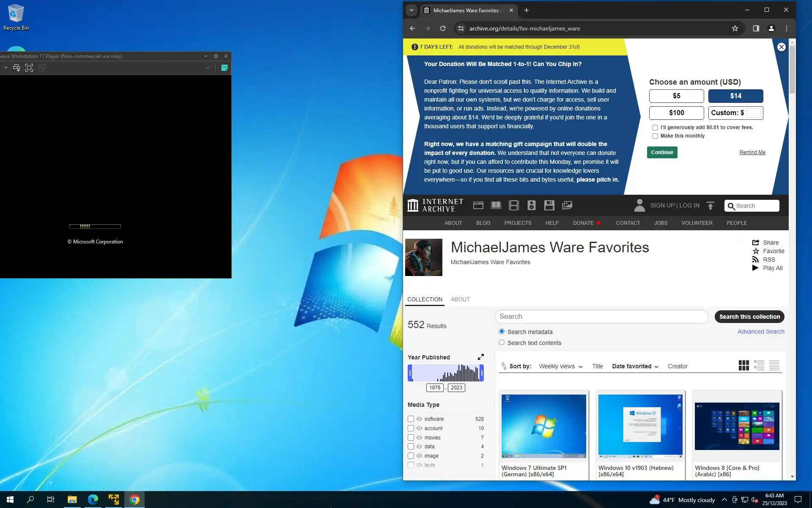
Task: Click the RSS feed icon
Action: [x=755, y=260]
